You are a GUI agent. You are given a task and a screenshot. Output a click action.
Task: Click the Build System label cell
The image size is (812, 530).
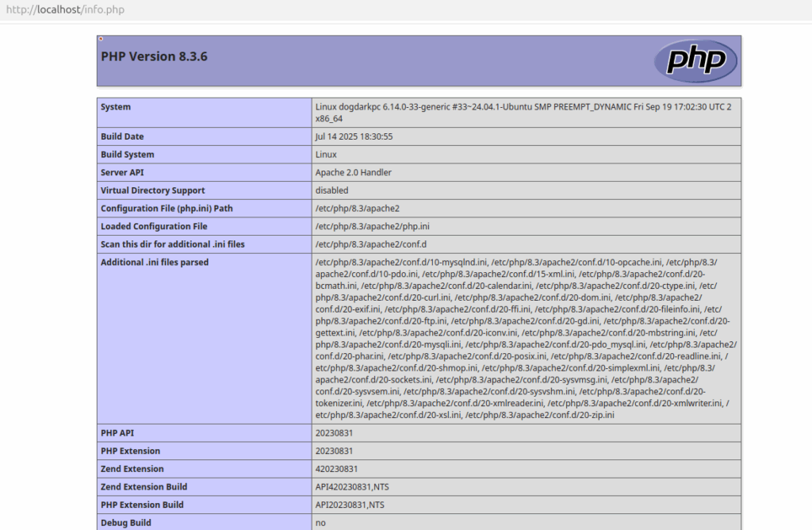coord(127,155)
